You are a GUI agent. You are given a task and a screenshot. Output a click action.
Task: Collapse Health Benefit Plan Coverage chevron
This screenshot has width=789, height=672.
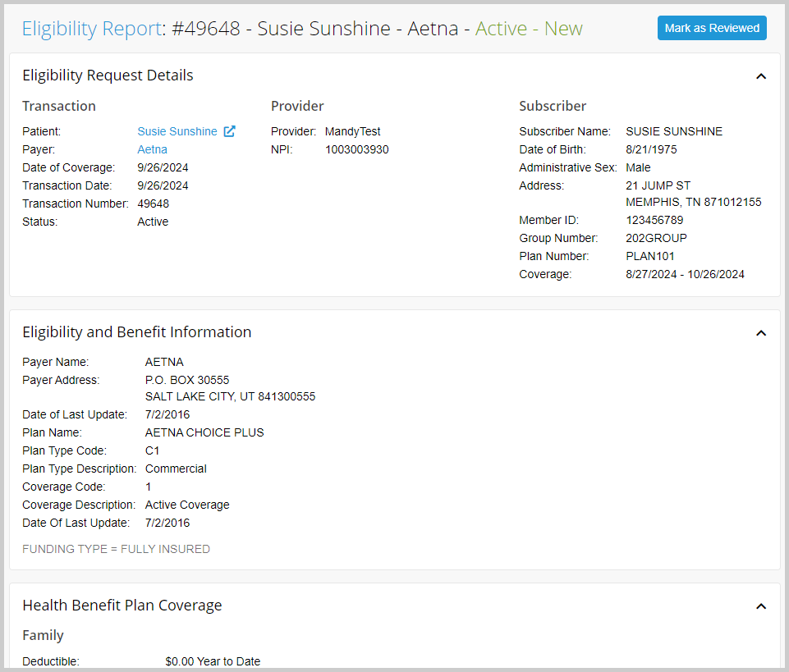pos(760,606)
